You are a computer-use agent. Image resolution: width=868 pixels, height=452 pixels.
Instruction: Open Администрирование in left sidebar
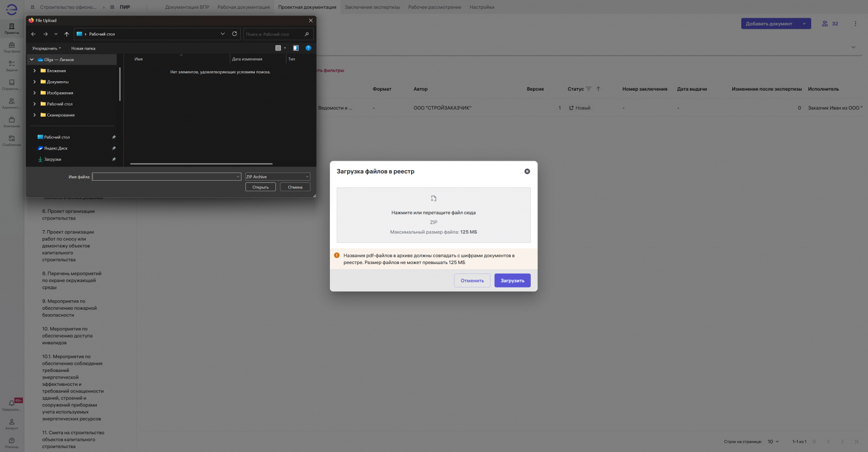pos(12,103)
